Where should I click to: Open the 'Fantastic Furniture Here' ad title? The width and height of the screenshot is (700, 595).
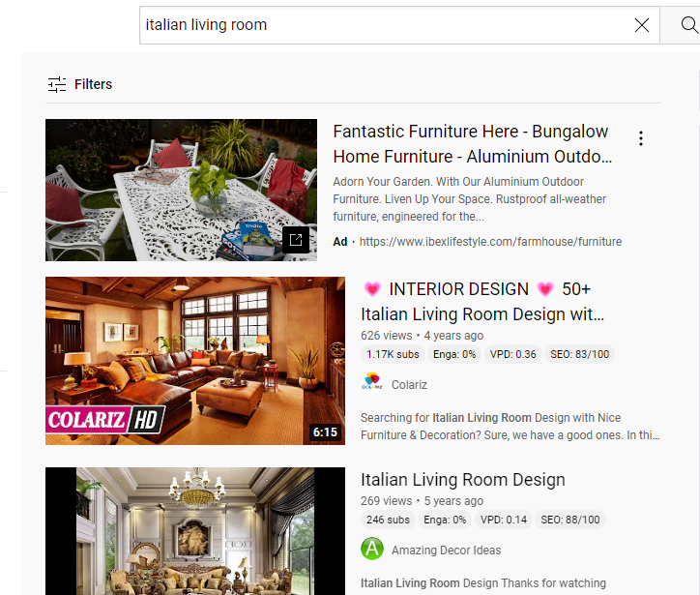tap(473, 144)
